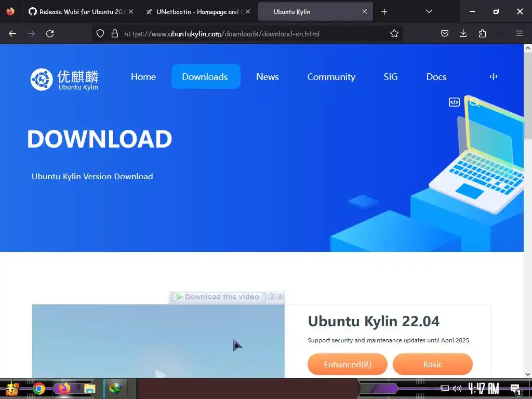Open the Firefox hamburger application menu
The height and width of the screenshot is (399, 532).
pyautogui.click(x=519, y=33)
